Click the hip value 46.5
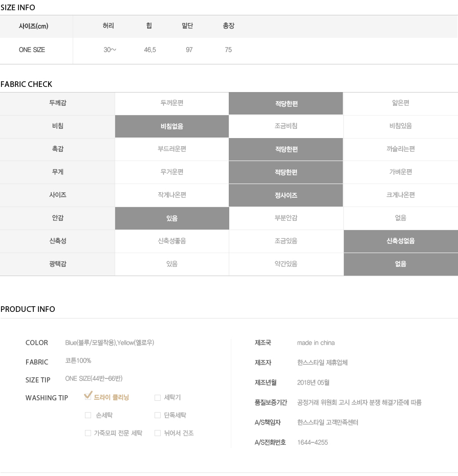 click(150, 50)
